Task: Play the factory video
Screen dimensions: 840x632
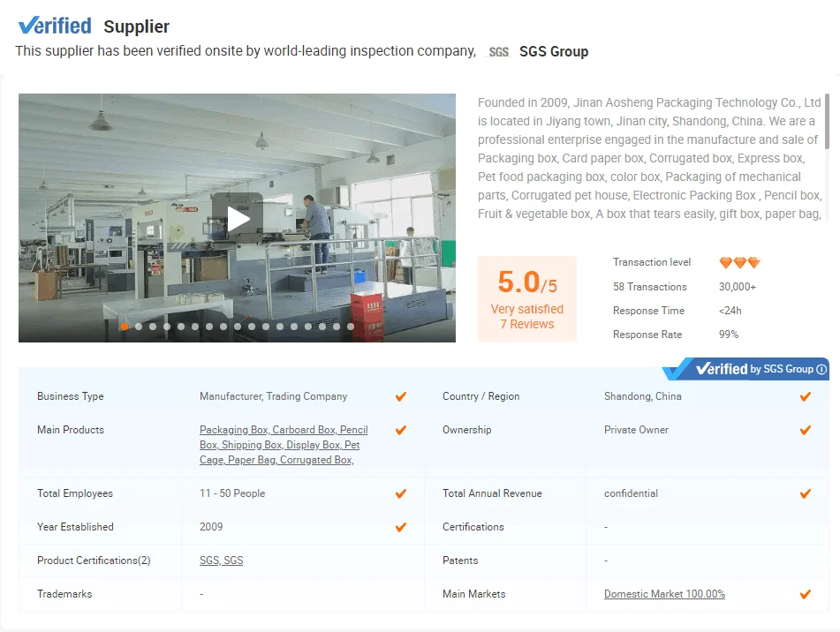Action: [238, 218]
